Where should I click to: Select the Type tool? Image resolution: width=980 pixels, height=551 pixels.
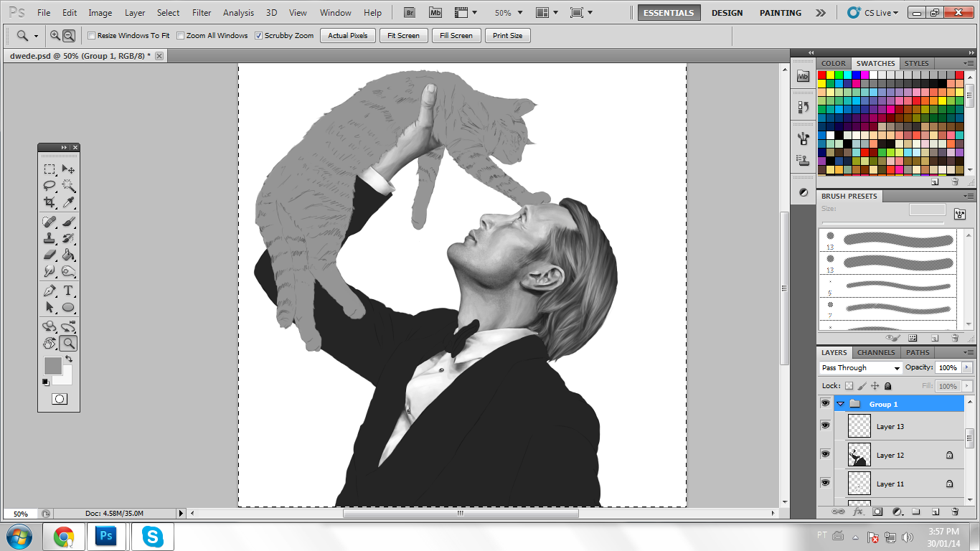click(x=68, y=291)
